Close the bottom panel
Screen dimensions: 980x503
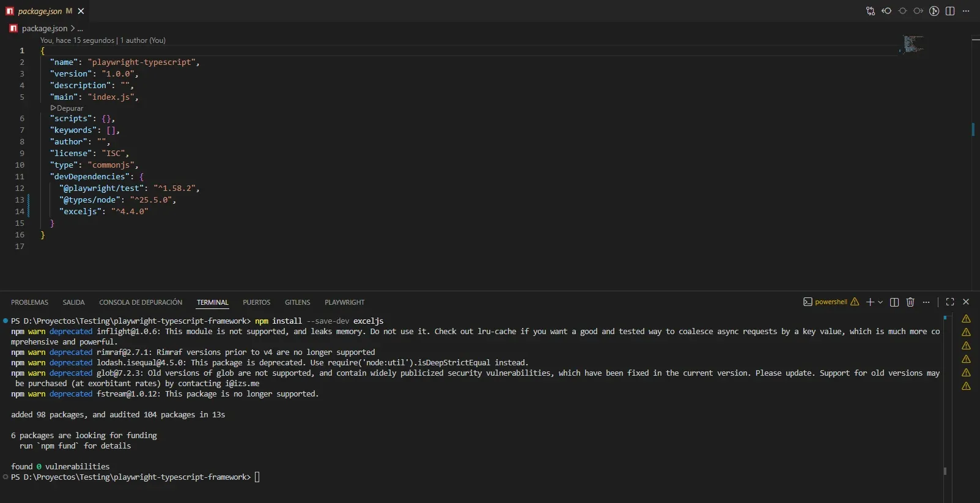966,302
